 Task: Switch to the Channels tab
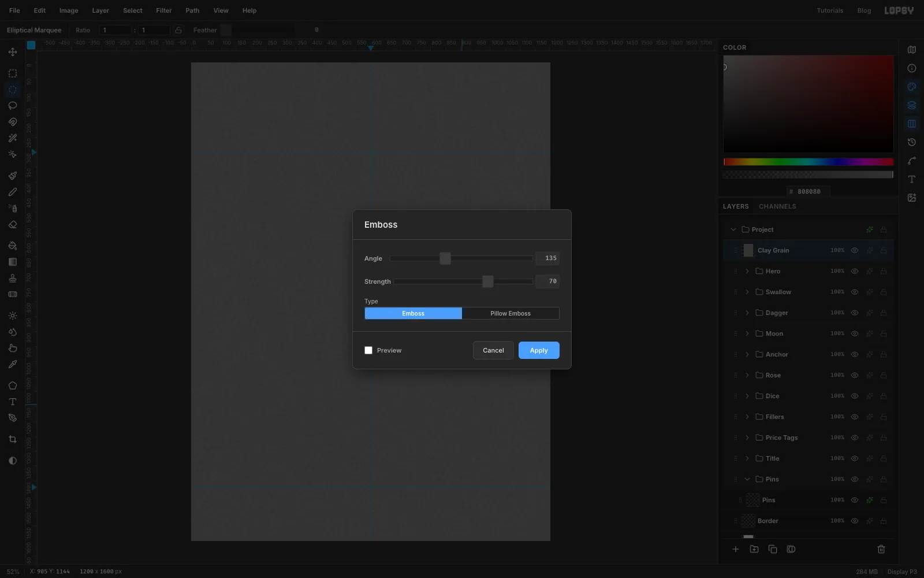777,206
